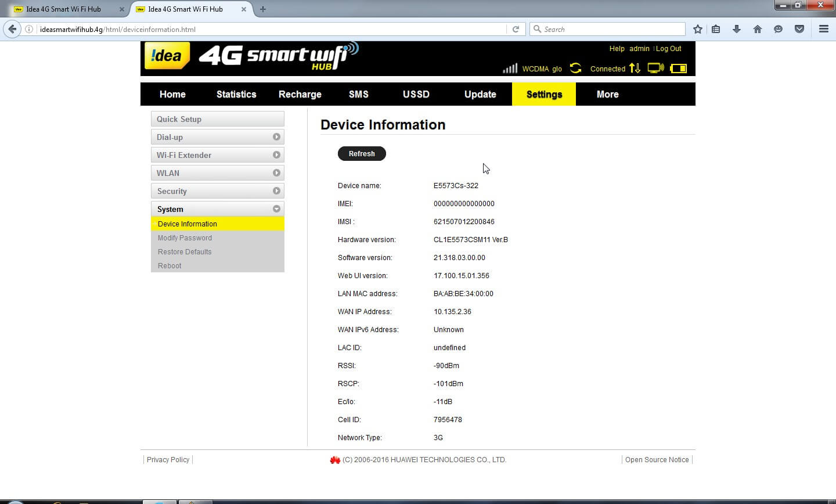
Task: Click the yellow network sync arrows icon
Action: pyautogui.click(x=575, y=69)
